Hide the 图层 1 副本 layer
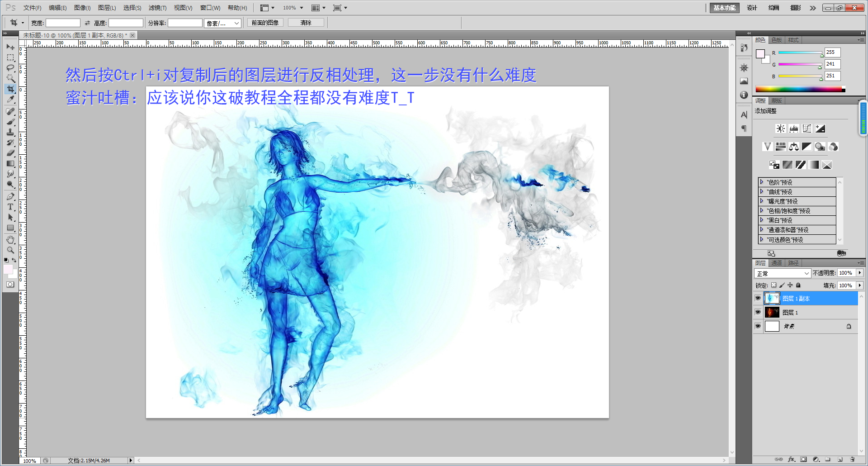868x466 pixels. pyautogui.click(x=758, y=298)
